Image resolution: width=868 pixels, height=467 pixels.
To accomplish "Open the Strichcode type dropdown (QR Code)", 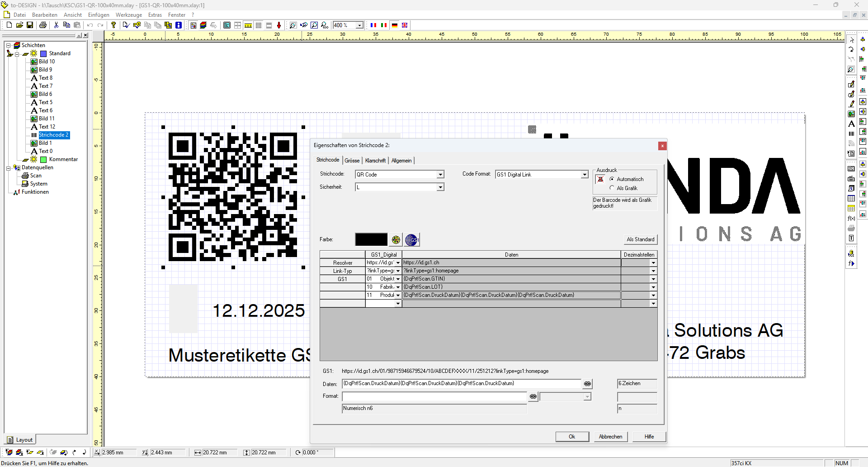I will coord(440,175).
